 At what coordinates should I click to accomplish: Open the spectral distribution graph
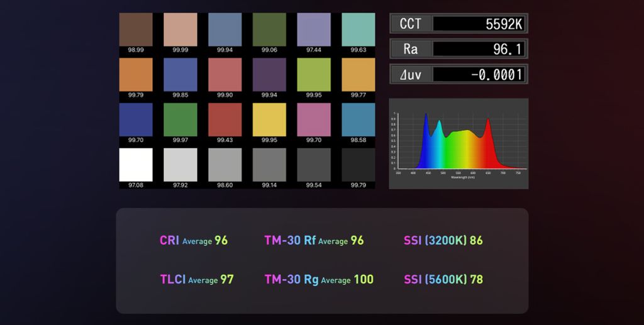pyautogui.click(x=458, y=143)
